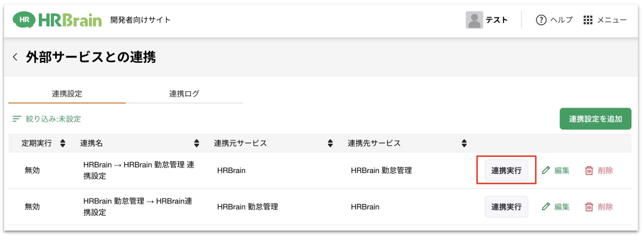The height and width of the screenshot is (243, 644).
Task: Click the user avatar icon
Action: coord(474,20)
